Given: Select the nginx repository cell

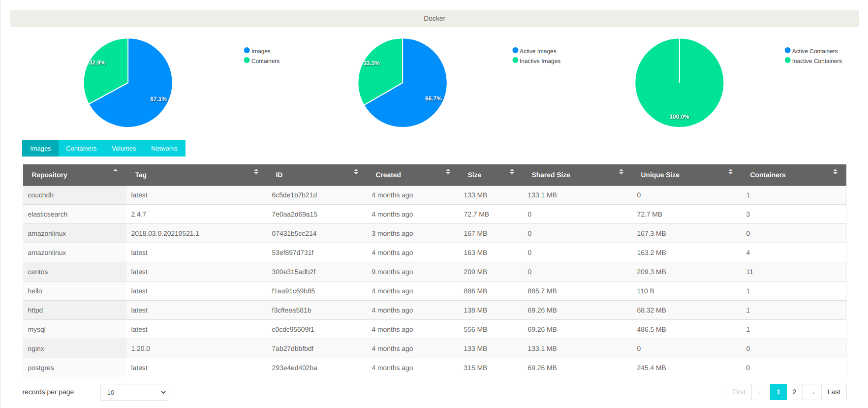Looking at the screenshot, I should 74,348.
